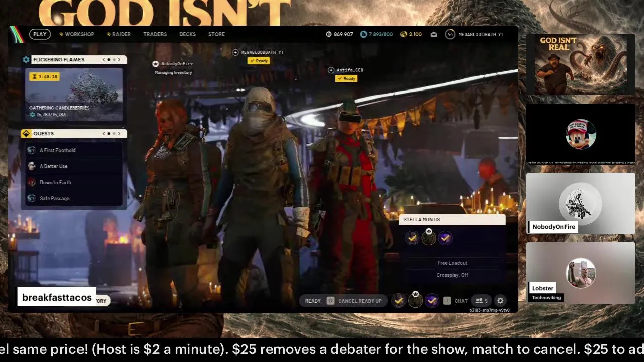The height and width of the screenshot is (362, 644).
Task: Click the hourglass timer badge 1:48:18
Action: (x=44, y=77)
